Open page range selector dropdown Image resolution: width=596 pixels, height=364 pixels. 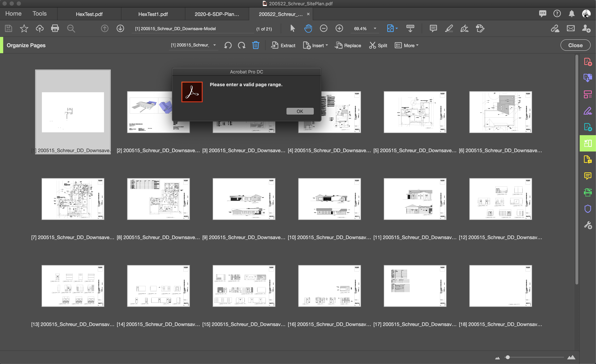pos(214,45)
